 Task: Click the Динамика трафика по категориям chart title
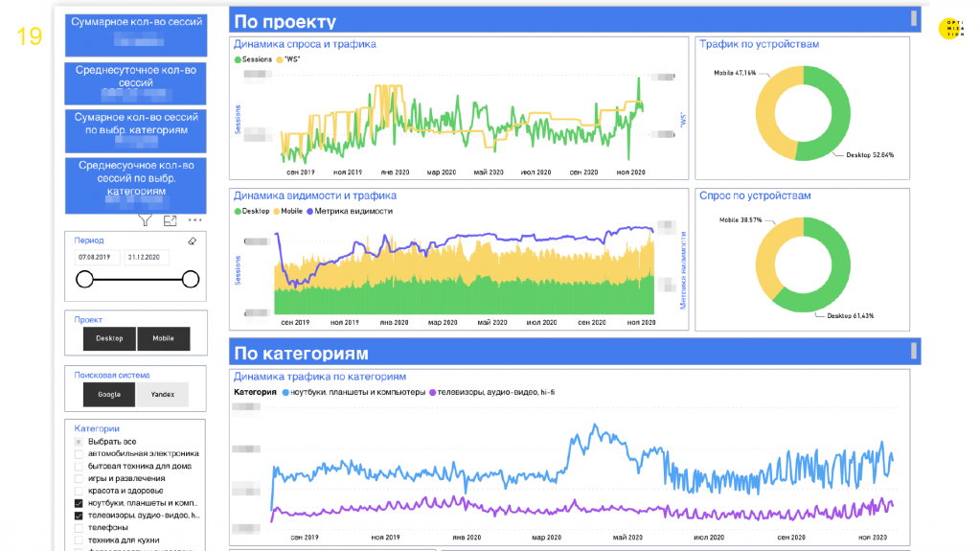320,378
